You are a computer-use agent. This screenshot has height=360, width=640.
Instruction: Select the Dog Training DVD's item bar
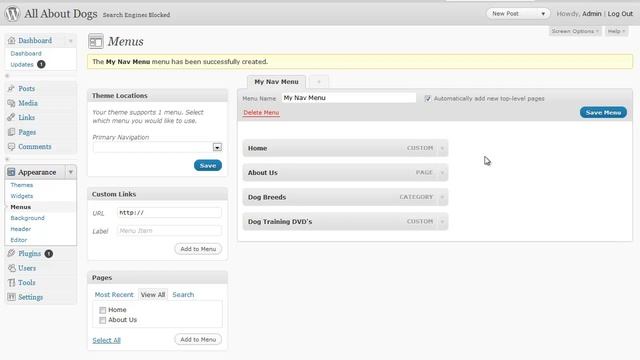[345, 222]
